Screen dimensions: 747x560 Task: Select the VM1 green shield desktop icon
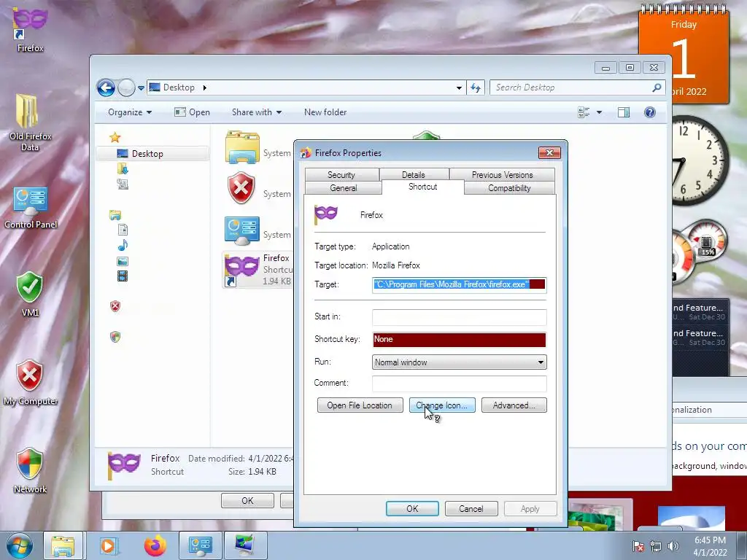(29, 294)
